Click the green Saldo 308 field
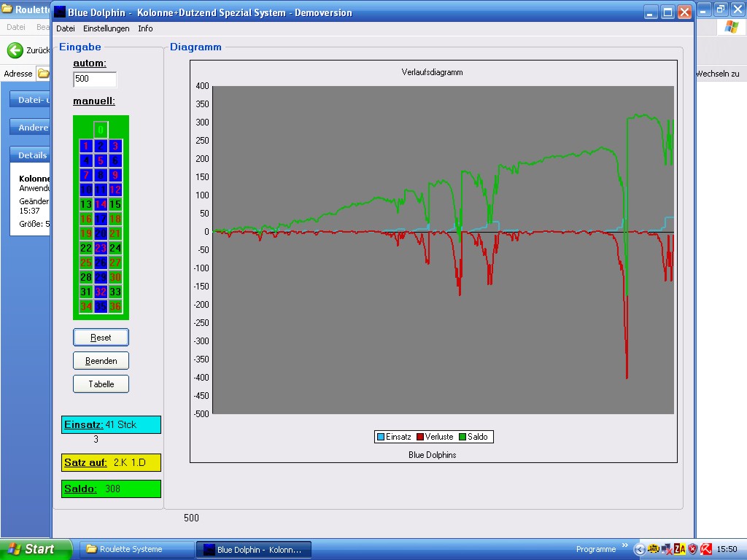The image size is (747, 560). tap(111, 489)
